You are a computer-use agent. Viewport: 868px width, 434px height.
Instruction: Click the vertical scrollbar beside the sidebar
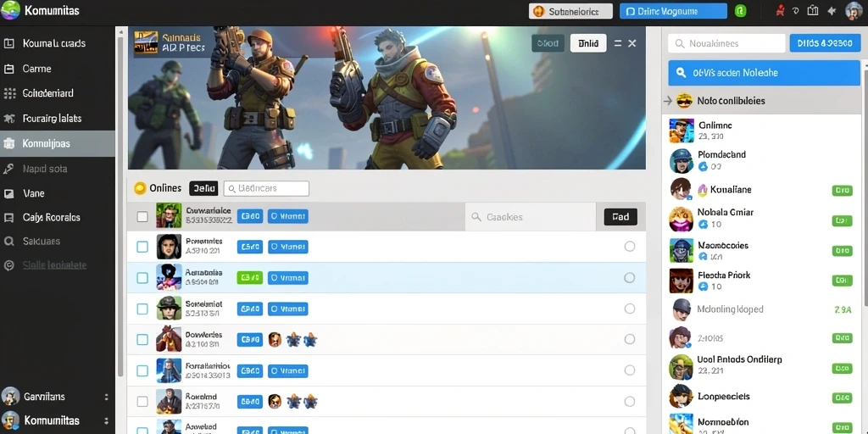coord(120,205)
